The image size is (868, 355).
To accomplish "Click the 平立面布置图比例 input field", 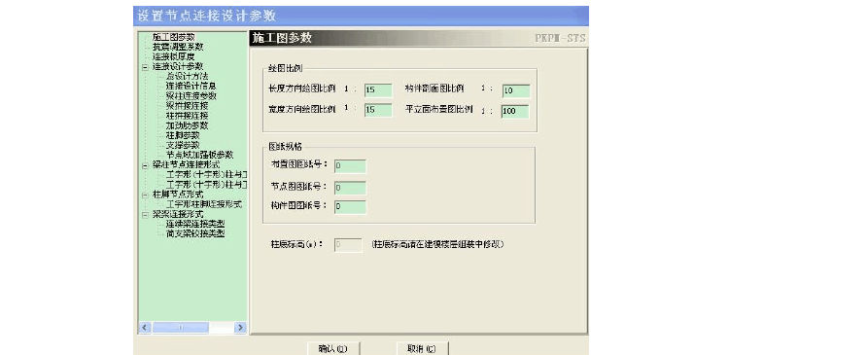I will pos(515,111).
